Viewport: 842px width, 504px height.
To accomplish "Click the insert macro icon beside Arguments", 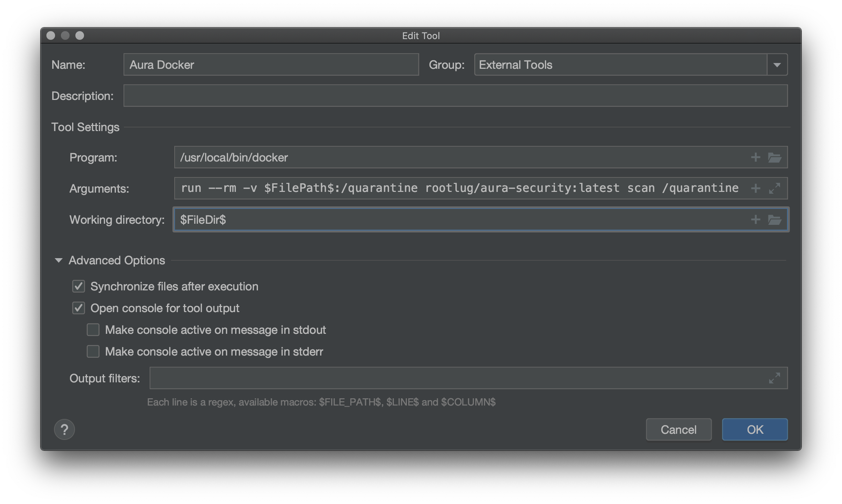I will (756, 188).
